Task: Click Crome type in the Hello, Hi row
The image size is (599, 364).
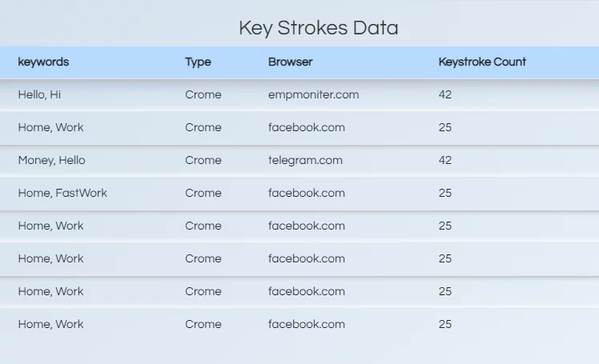Action: 203,94
